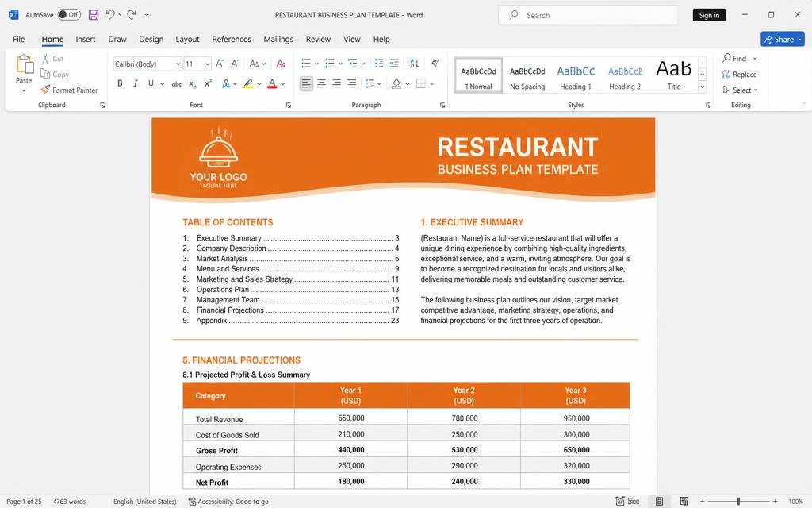Clear all formatting
Viewport: 812px width, 508px height.
pos(281,63)
